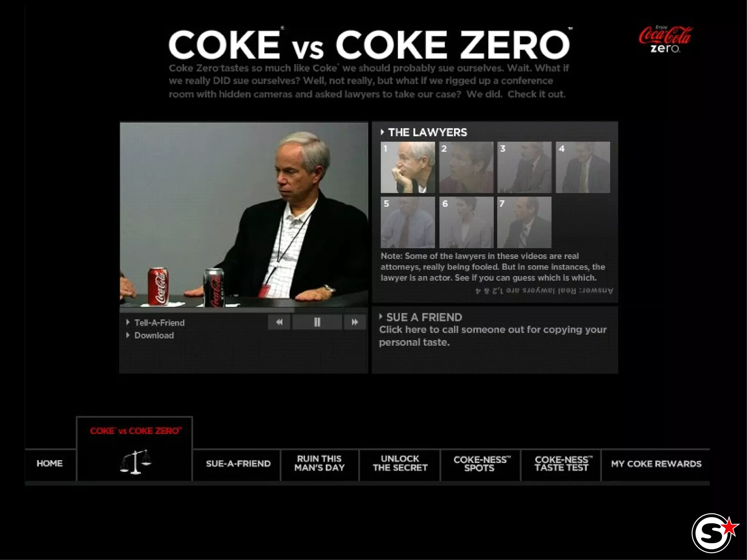Open My Coke Rewards tab
Screen dimensions: 747x560
point(656,464)
